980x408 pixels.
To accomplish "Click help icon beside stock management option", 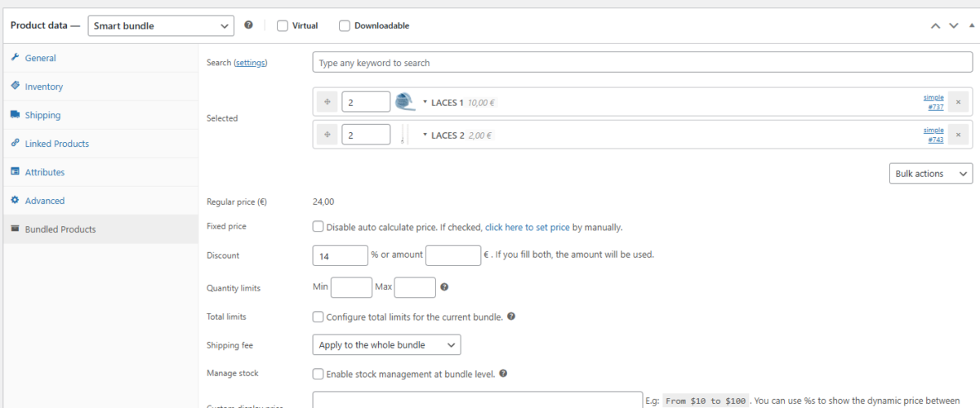I will tap(503, 374).
